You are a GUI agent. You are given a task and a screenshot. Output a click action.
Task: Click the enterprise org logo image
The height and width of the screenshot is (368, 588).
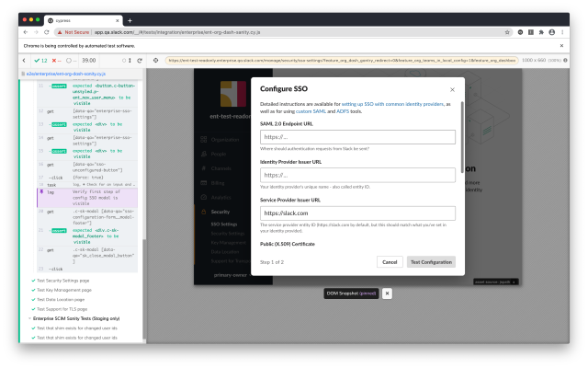click(x=233, y=94)
